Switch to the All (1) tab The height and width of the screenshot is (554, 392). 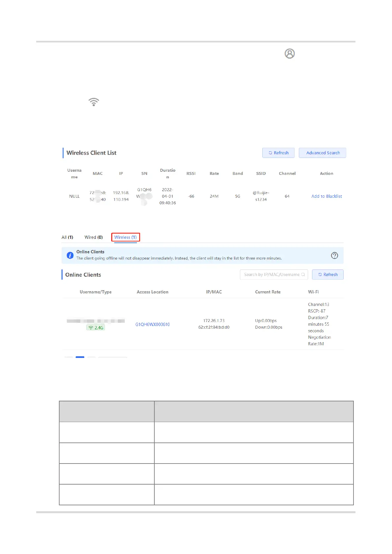tap(67, 237)
